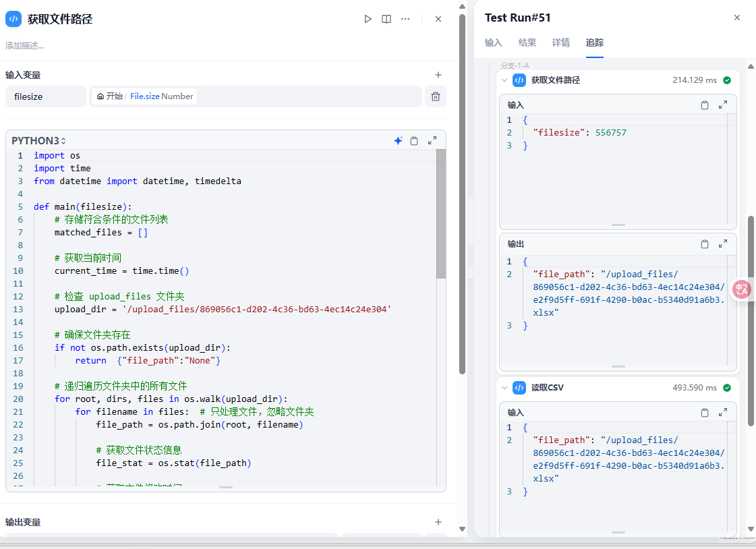Click the 493.590 ms duration text
The width and height of the screenshot is (756, 549).
click(695, 388)
